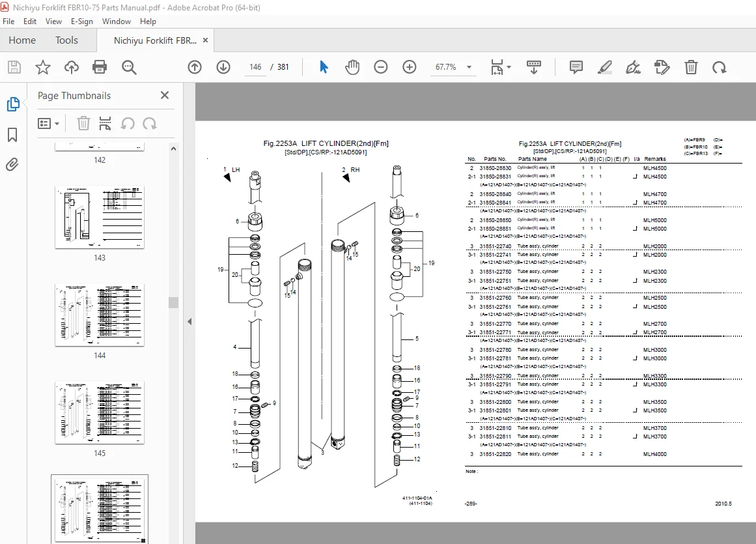Click part number 31851-22740
Image resolution: width=756 pixels, height=544 pixels.
pyautogui.click(x=495, y=246)
